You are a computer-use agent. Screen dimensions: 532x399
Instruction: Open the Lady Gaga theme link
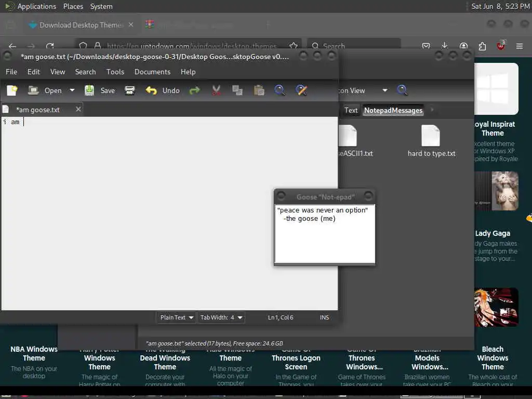[493, 233]
